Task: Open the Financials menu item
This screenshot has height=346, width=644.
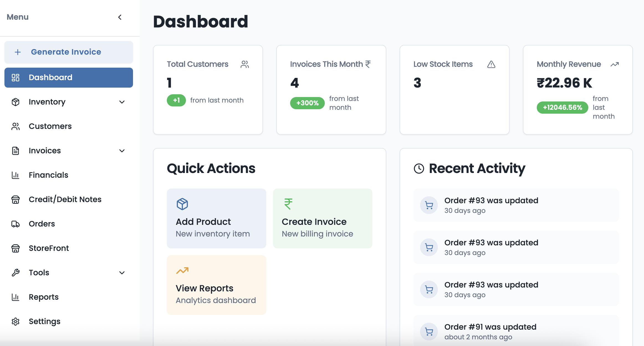Action: (48, 175)
